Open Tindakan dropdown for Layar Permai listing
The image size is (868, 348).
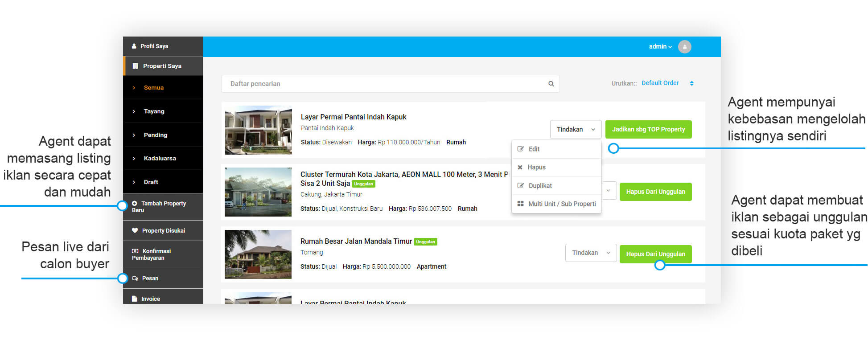[576, 129]
